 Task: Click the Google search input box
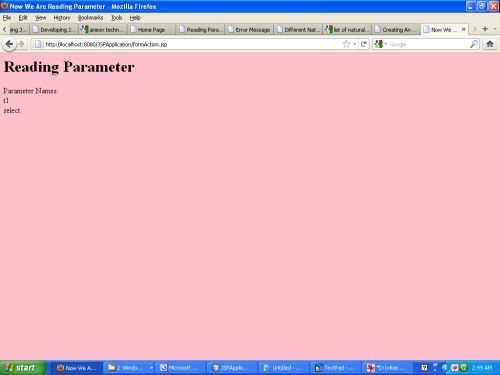pos(428,44)
